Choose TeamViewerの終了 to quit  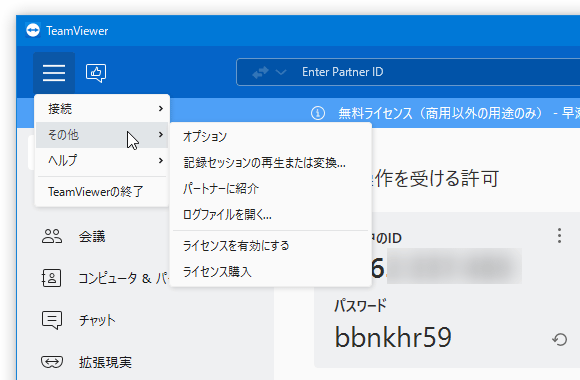(102, 192)
